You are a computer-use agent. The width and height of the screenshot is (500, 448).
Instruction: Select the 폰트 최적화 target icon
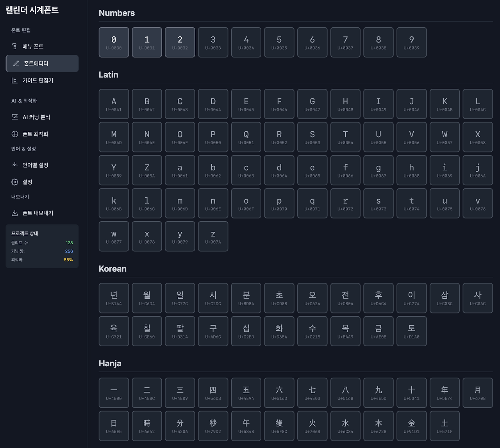coord(15,134)
